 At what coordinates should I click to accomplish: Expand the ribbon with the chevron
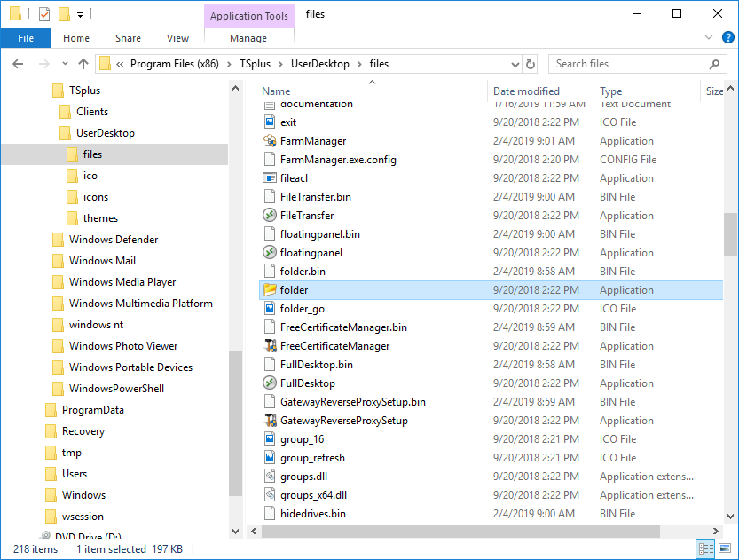click(x=708, y=37)
